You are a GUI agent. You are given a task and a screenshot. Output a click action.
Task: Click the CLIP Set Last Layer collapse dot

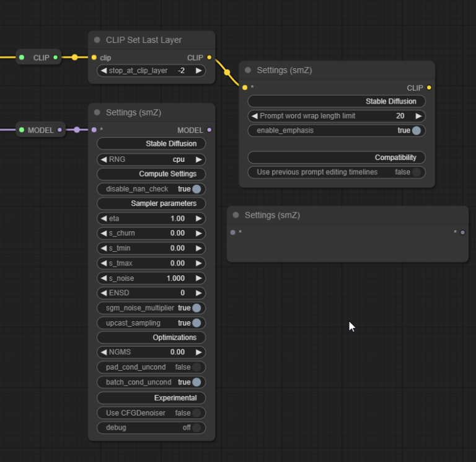point(97,40)
